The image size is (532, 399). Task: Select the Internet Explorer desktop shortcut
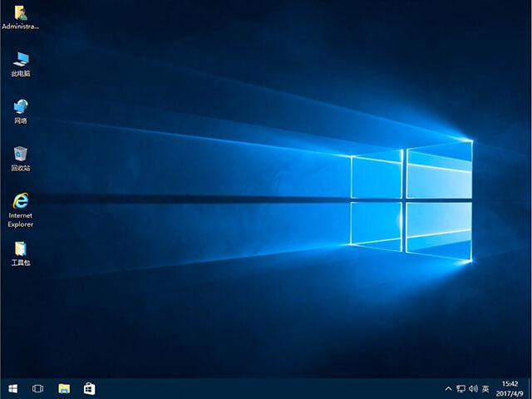pyautogui.click(x=21, y=210)
